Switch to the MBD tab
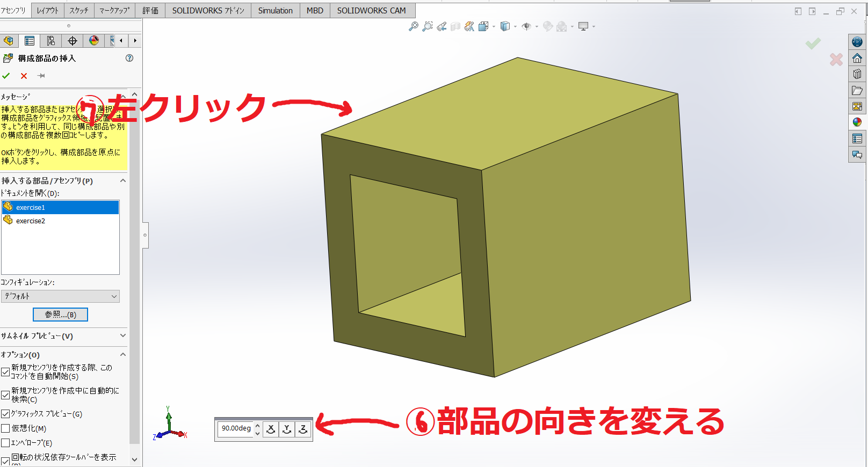 click(315, 10)
